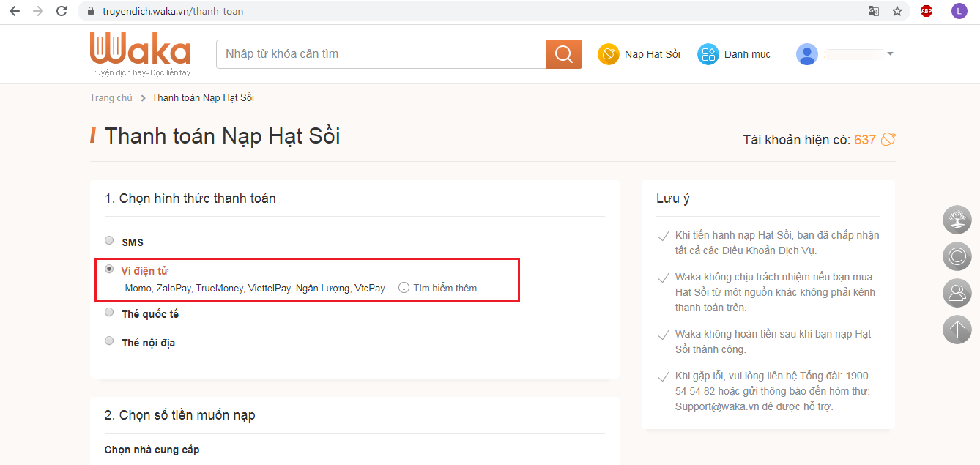Expand the account dropdown arrow
980x465 pixels.
point(890,54)
